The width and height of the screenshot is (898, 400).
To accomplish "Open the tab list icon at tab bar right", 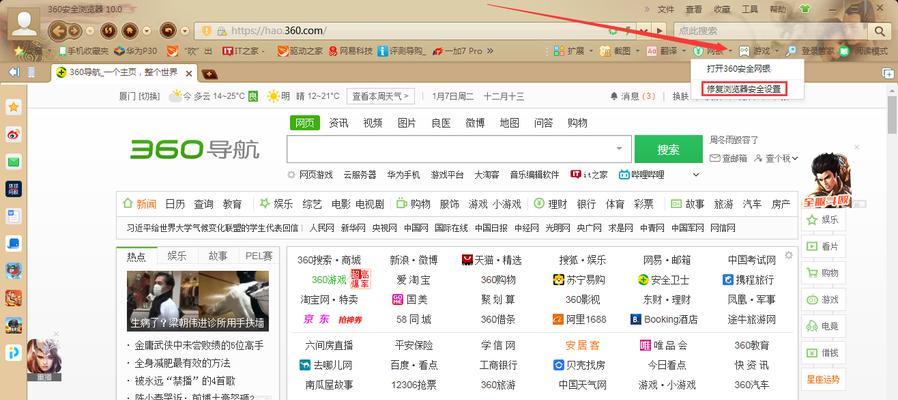I will tap(887, 73).
